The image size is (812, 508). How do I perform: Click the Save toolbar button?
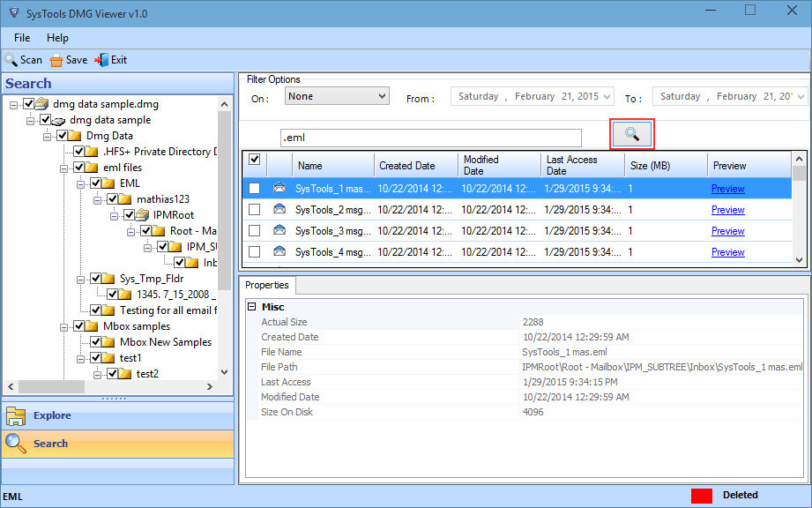tap(69, 60)
